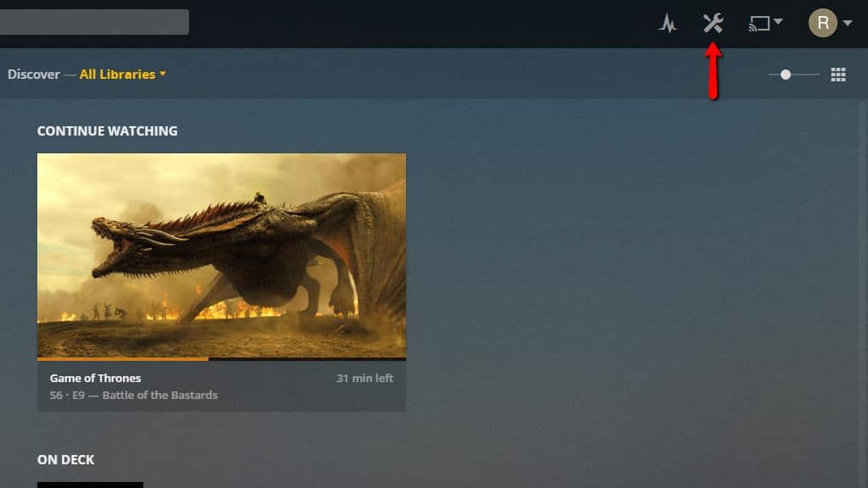Open S6 · E9 — Battle of the Bastards
This screenshot has height=488, width=868.
click(x=133, y=395)
